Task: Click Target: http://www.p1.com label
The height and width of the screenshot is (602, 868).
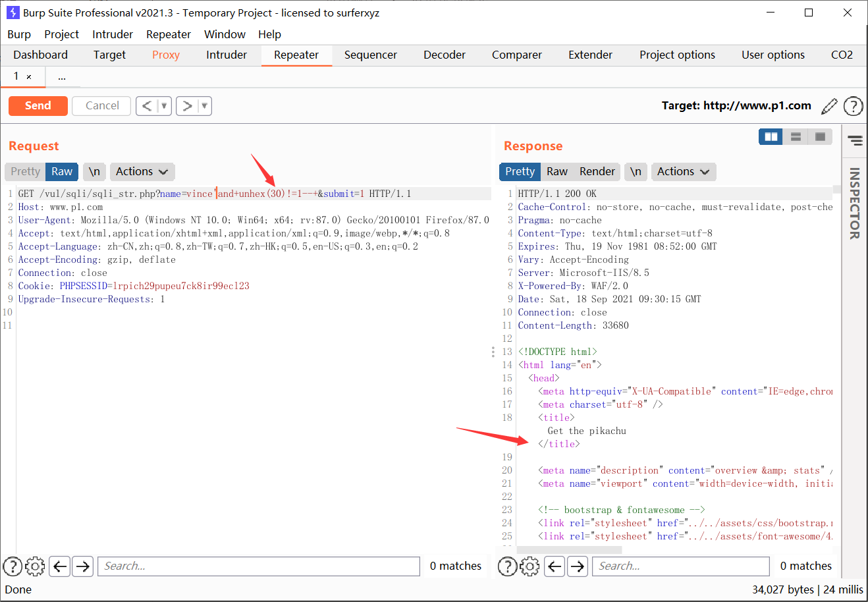Action: tap(736, 105)
